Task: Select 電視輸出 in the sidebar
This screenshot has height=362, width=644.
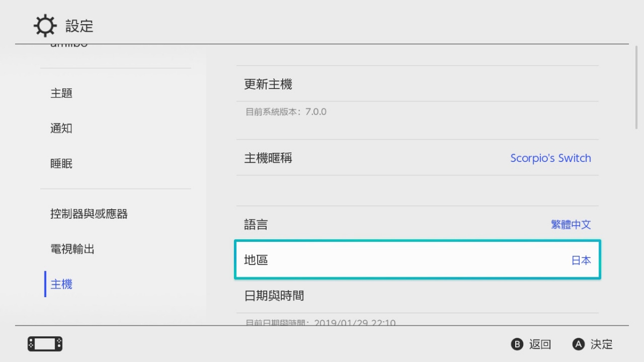Action: 72,249
